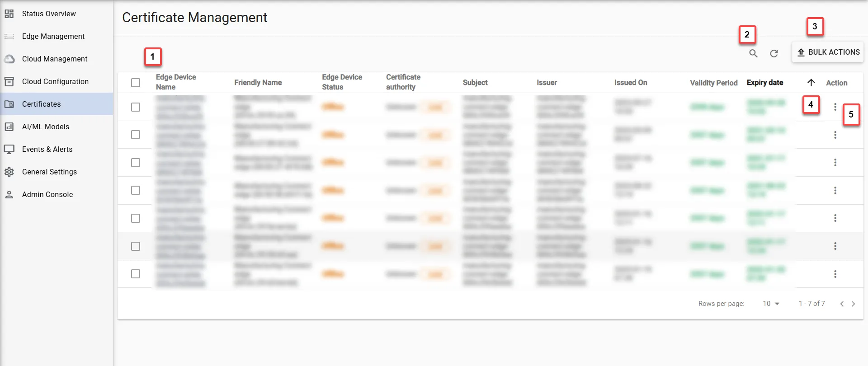This screenshot has width=868, height=366.
Task: Click the Validity Period column header
Action: 714,83
